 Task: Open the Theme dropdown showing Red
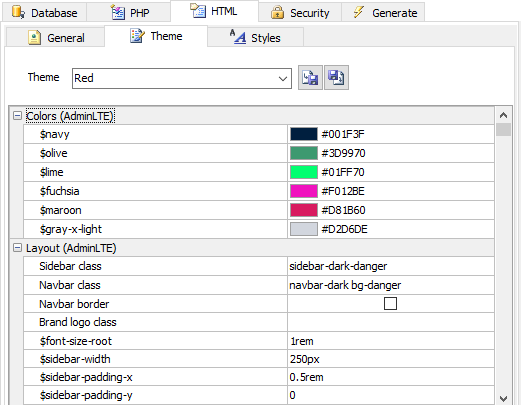pos(182,78)
